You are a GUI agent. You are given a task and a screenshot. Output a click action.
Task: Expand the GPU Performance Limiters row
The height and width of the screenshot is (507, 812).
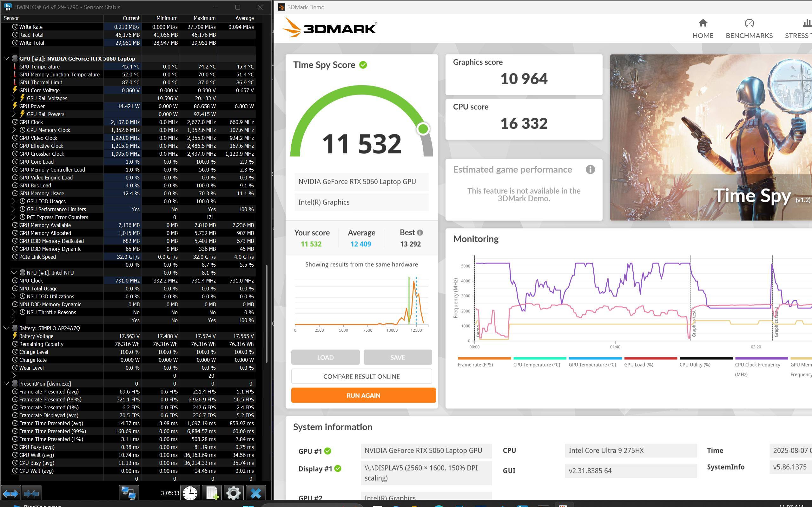pyautogui.click(x=14, y=209)
